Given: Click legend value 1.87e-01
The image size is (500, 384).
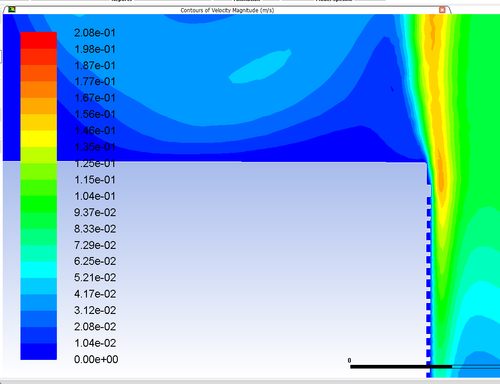Looking at the screenshot, I should coord(95,66).
